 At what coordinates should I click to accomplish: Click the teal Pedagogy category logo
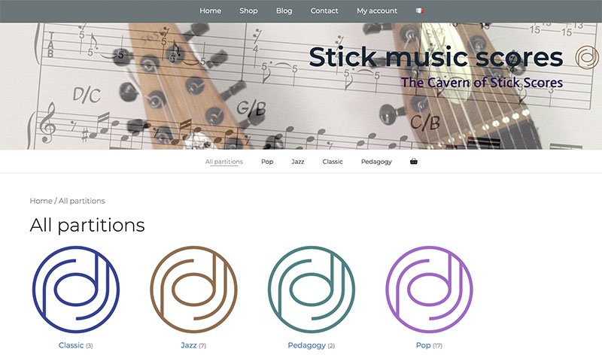312,290
